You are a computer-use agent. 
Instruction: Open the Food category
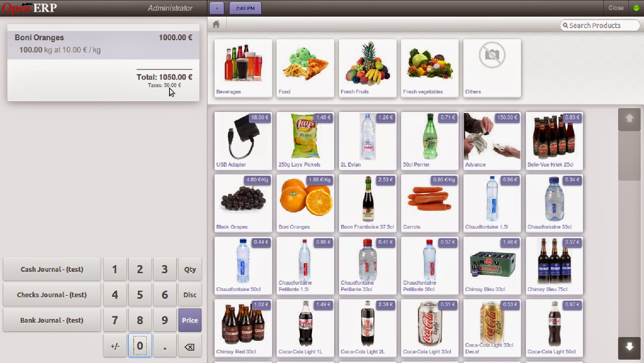(305, 68)
